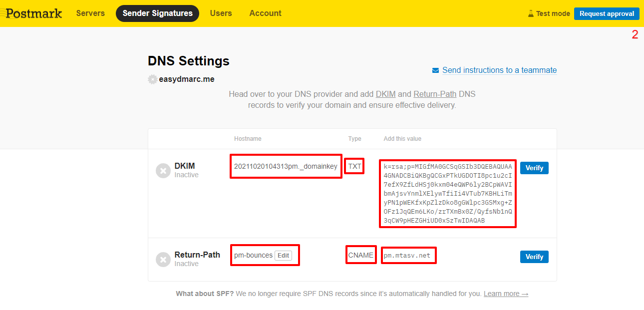Click the DKIM inactive status icon
The image size is (644, 310).
click(x=163, y=171)
